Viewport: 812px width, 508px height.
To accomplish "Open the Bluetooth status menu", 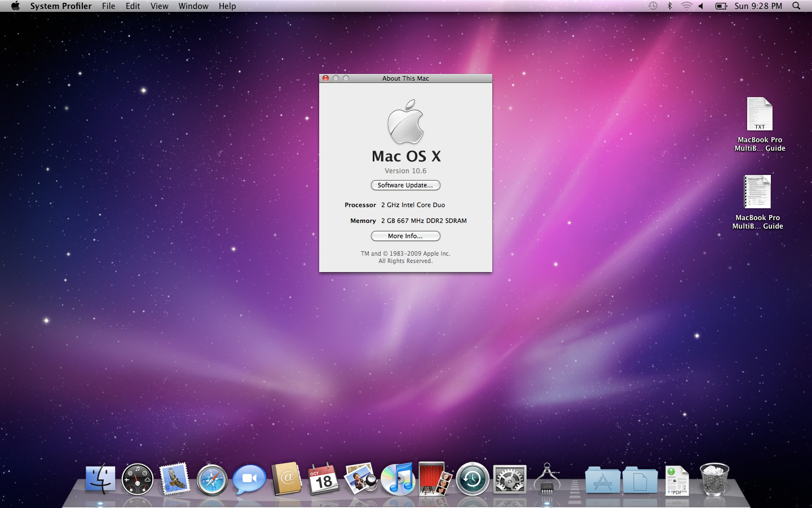I will click(670, 6).
